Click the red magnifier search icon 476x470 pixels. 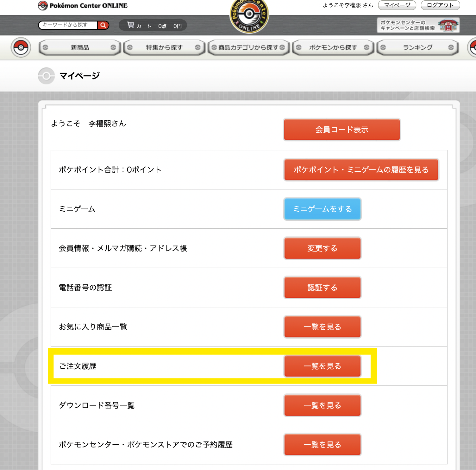pyautogui.click(x=103, y=25)
